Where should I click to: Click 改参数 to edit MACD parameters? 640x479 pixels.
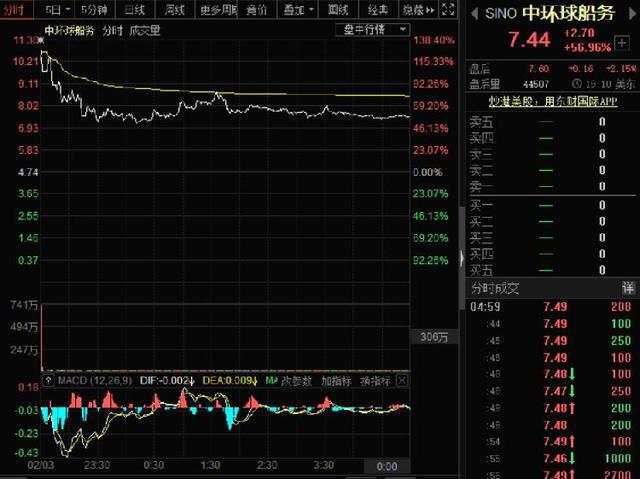click(296, 381)
